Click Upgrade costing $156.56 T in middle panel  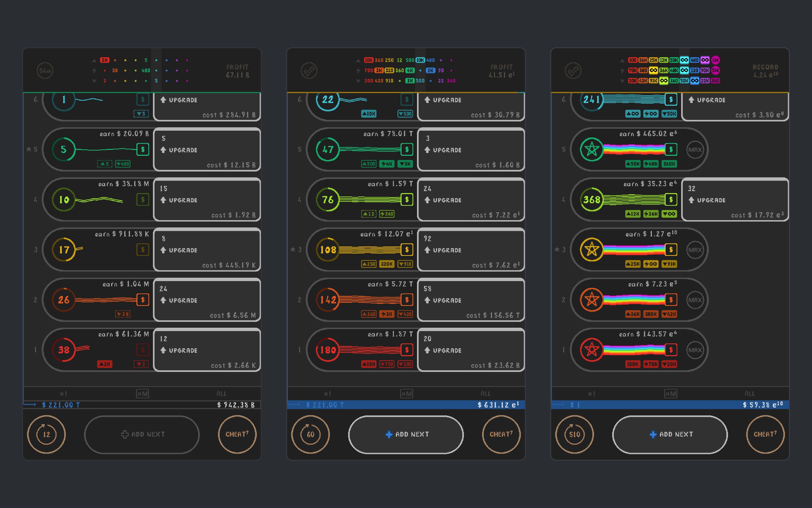(471, 300)
